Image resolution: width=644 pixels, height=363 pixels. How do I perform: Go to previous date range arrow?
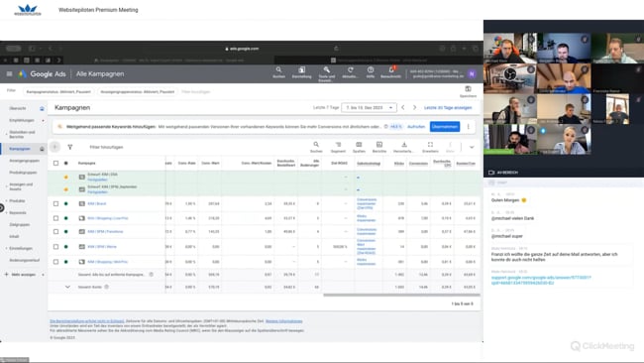[403, 107]
